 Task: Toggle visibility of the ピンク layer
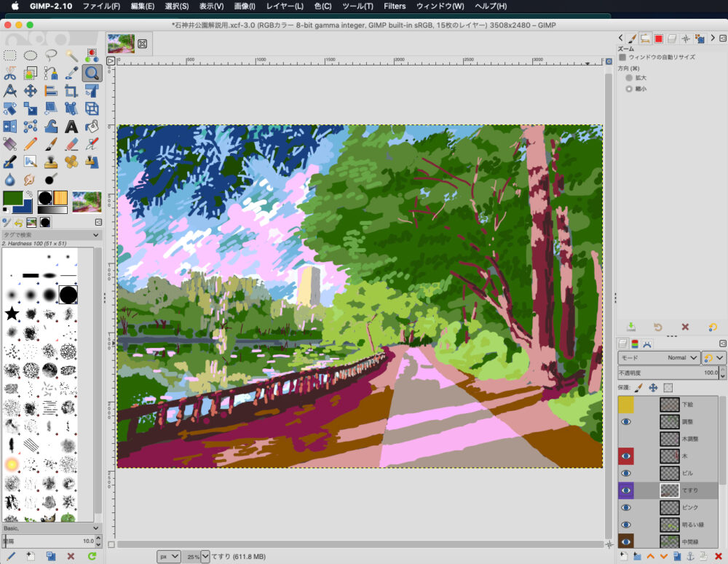tap(625, 508)
